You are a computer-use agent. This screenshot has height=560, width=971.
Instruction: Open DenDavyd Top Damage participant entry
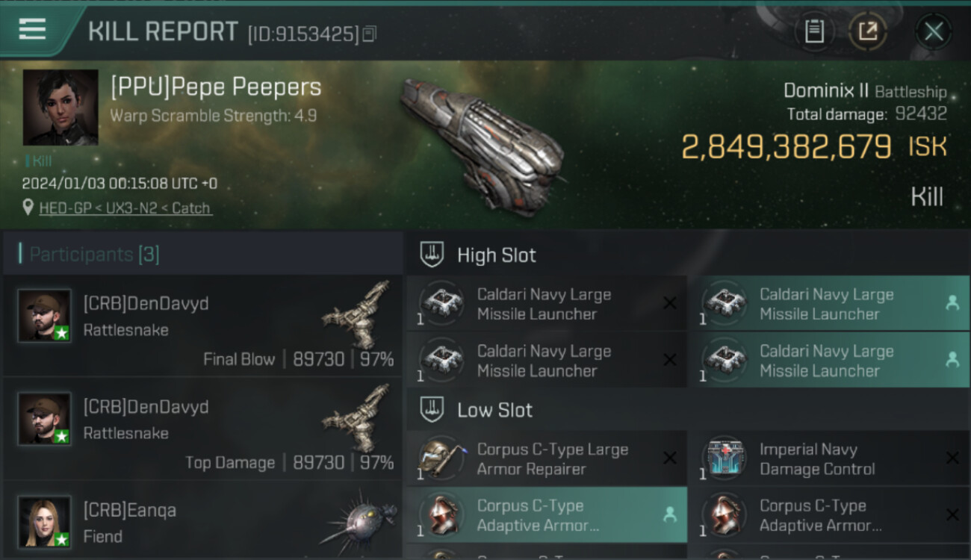click(202, 429)
